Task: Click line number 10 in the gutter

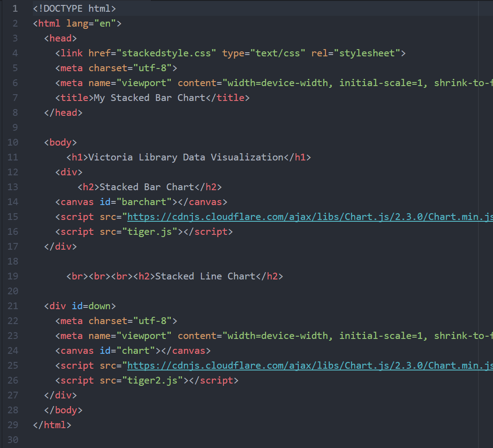Action: 13,142
